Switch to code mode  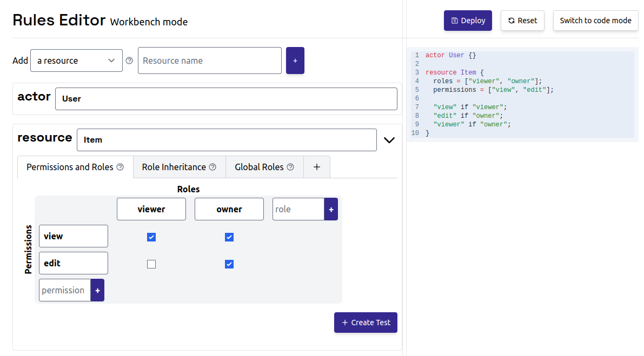point(595,21)
